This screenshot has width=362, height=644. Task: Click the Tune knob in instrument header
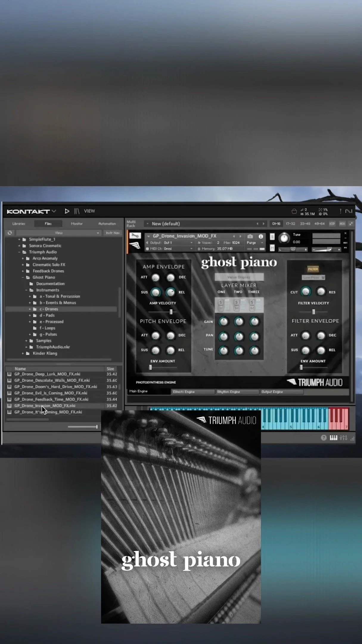[x=284, y=238]
